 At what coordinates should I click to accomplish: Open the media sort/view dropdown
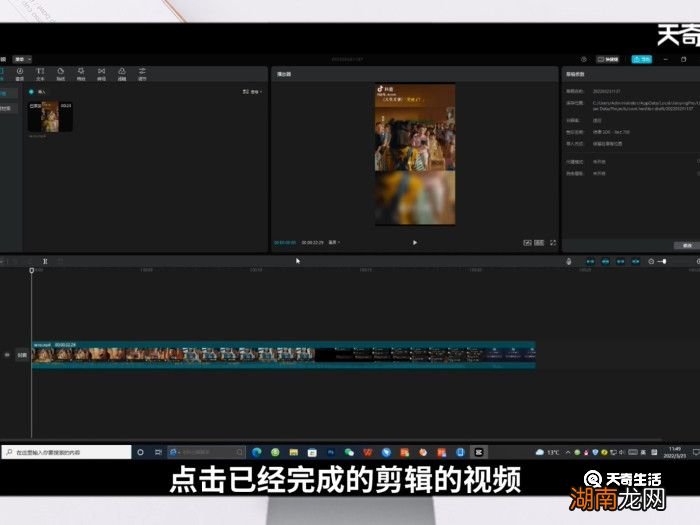coord(252,92)
